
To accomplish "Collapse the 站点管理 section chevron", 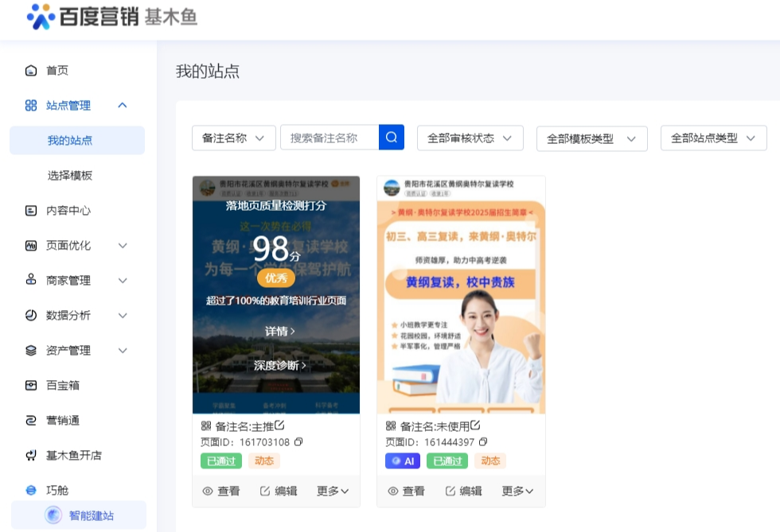I will click(x=123, y=106).
